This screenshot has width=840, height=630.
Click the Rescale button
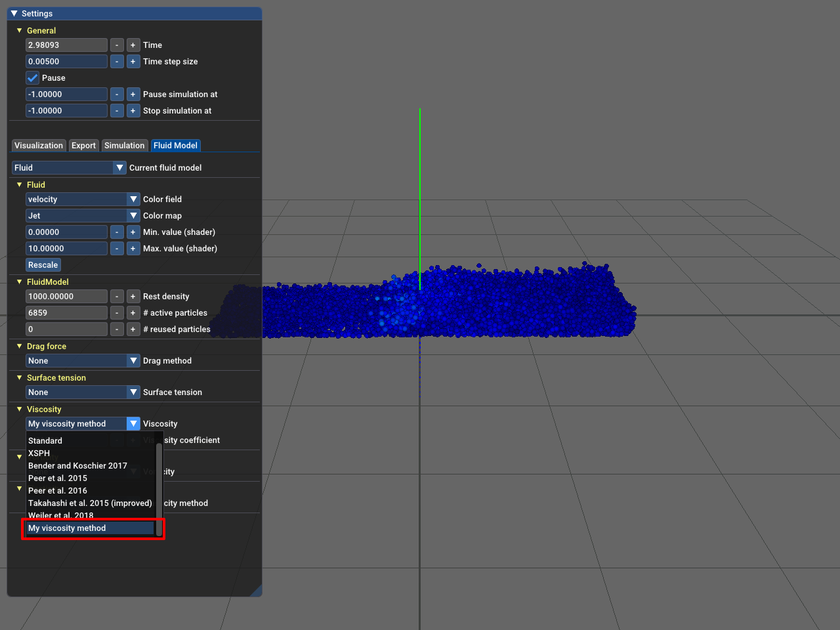(x=43, y=265)
